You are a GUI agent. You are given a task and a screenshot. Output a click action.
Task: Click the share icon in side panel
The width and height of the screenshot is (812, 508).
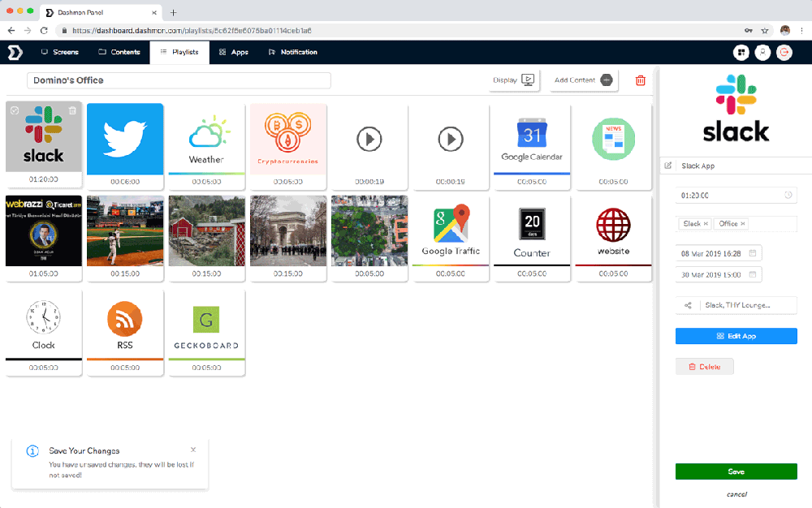[688, 305]
